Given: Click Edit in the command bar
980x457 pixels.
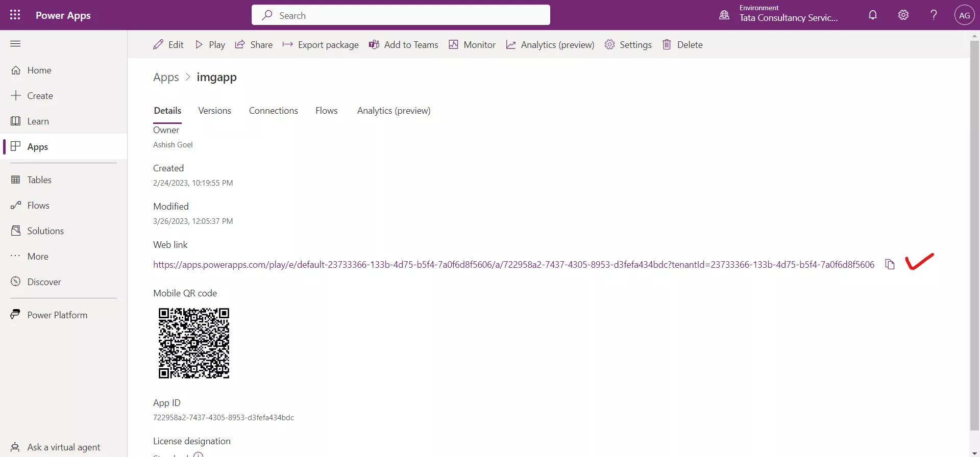Looking at the screenshot, I should [x=168, y=45].
